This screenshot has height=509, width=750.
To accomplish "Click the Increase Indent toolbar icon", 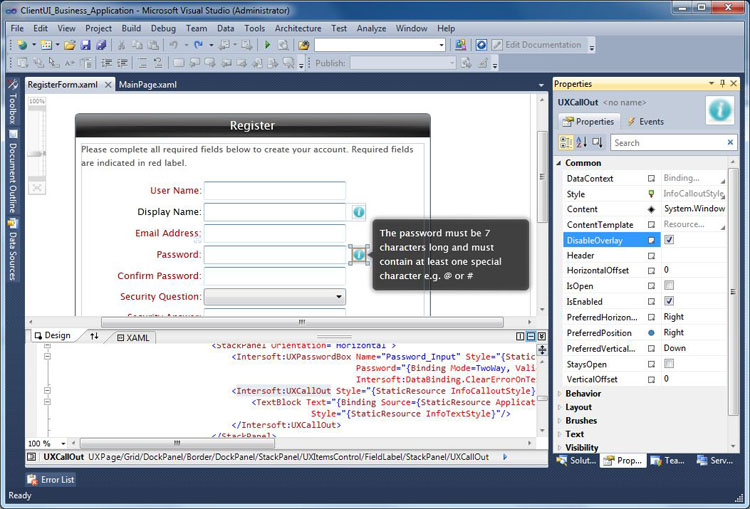I will pos(122,63).
